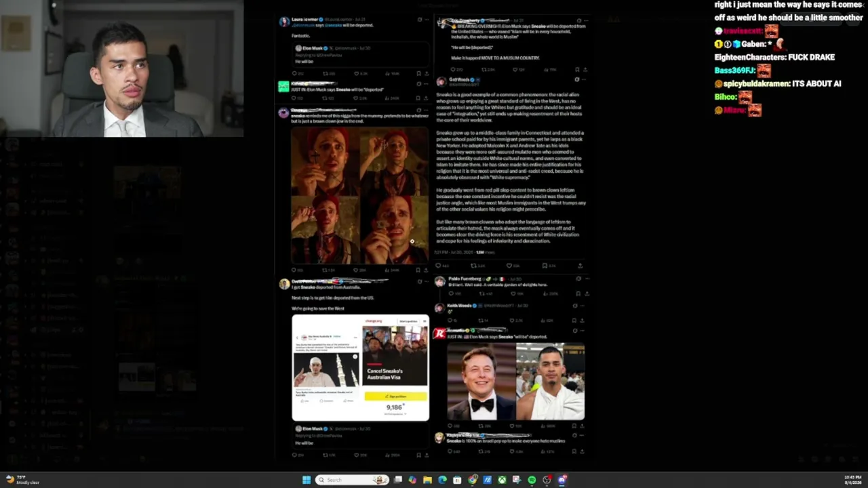Screen dimensions: 868x488
Task: Repost the Laura Loomer tweet
Action: [325, 73]
